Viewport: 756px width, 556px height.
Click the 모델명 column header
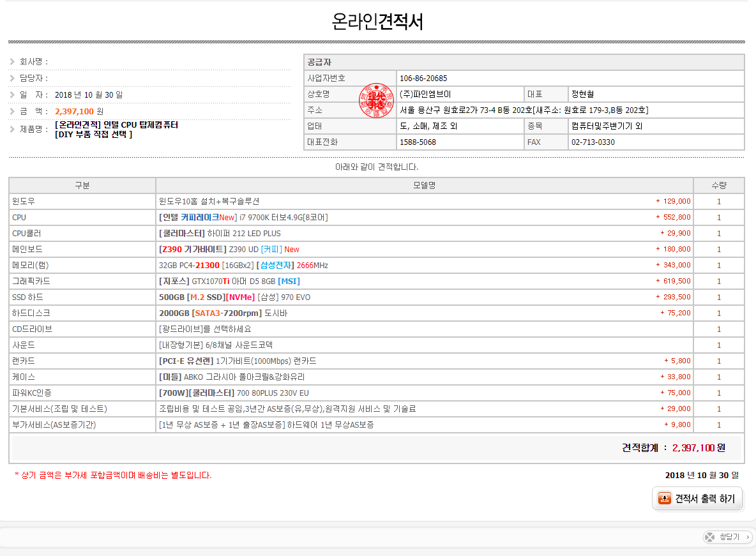[424, 185]
